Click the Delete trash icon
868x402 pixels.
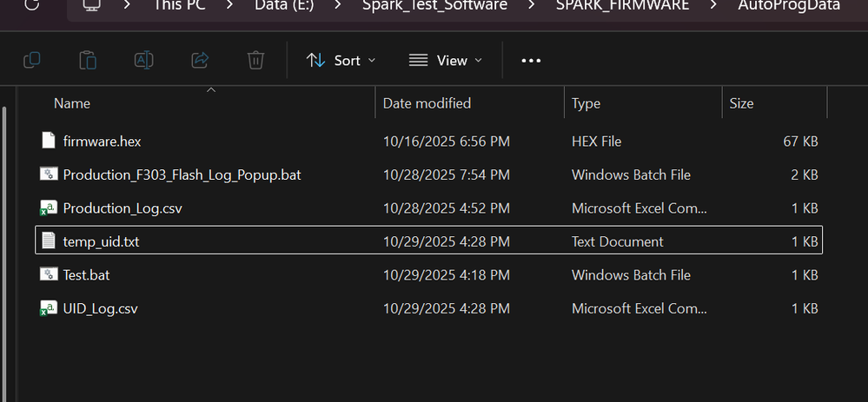(255, 60)
